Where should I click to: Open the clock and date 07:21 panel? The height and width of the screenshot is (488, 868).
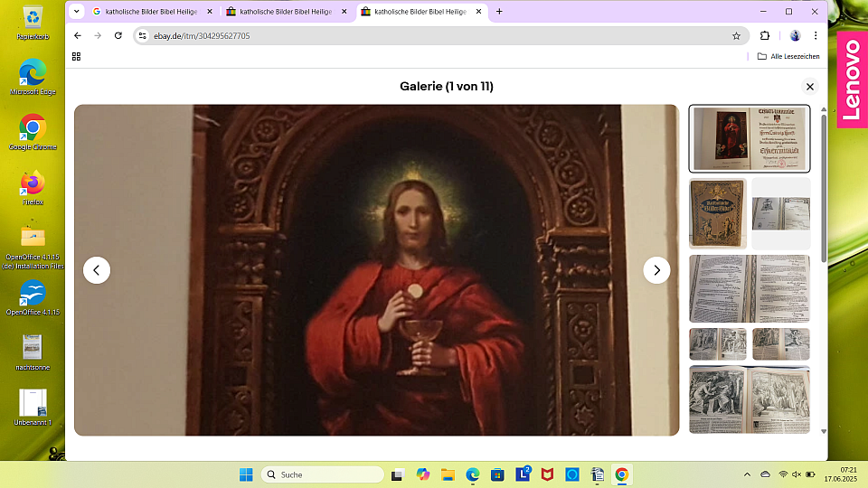(x=840, y=474)
